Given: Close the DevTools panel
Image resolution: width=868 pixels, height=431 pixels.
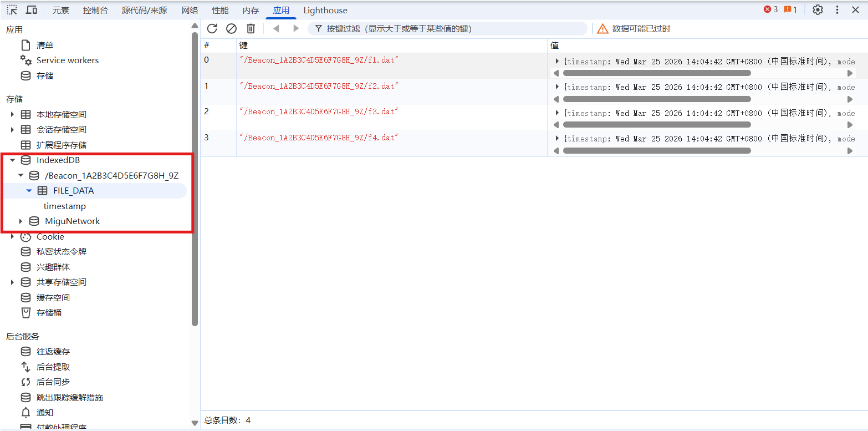Looking at the screenshot, I should (855, 10).
